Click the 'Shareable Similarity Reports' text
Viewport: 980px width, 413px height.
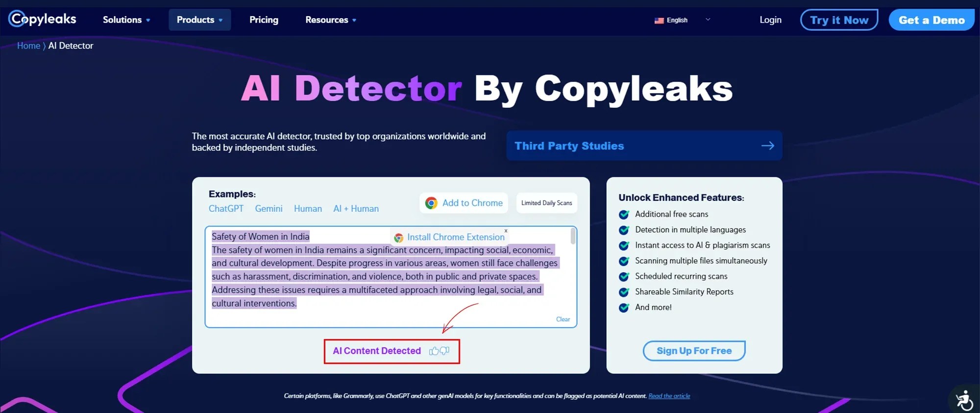pos(684,292)
